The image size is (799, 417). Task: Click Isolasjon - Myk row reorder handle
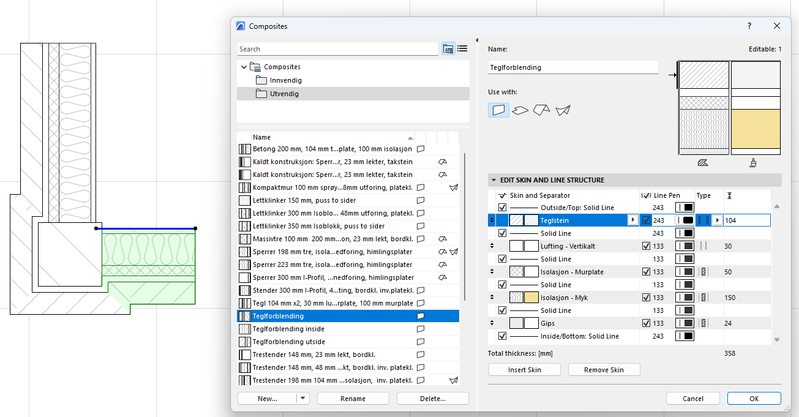click(x=492, y=298)
